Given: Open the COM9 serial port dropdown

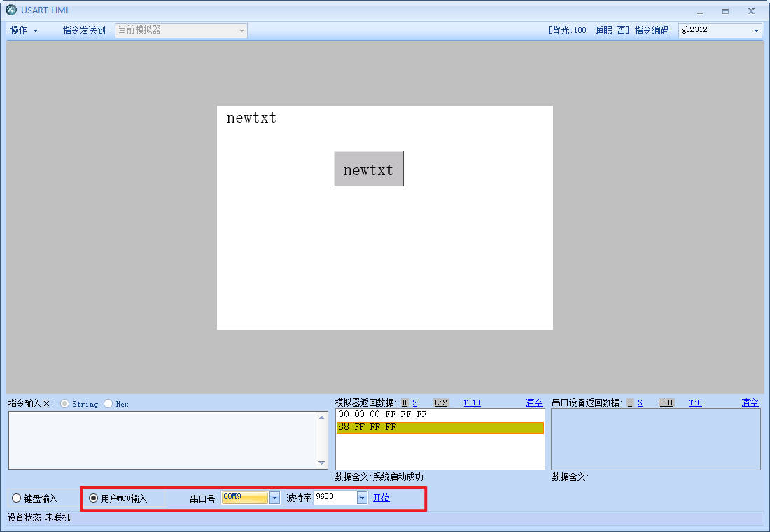Looking at the screenshot, I should (274, 498).
